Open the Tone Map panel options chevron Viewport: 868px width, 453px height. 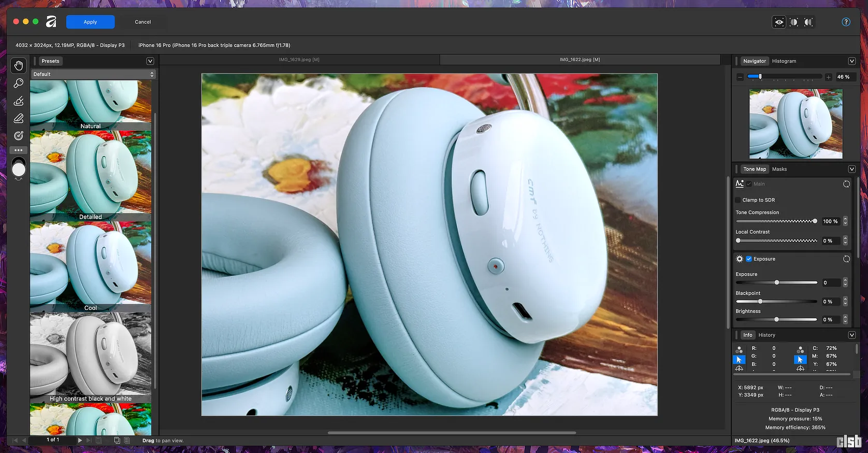point(851,169)
